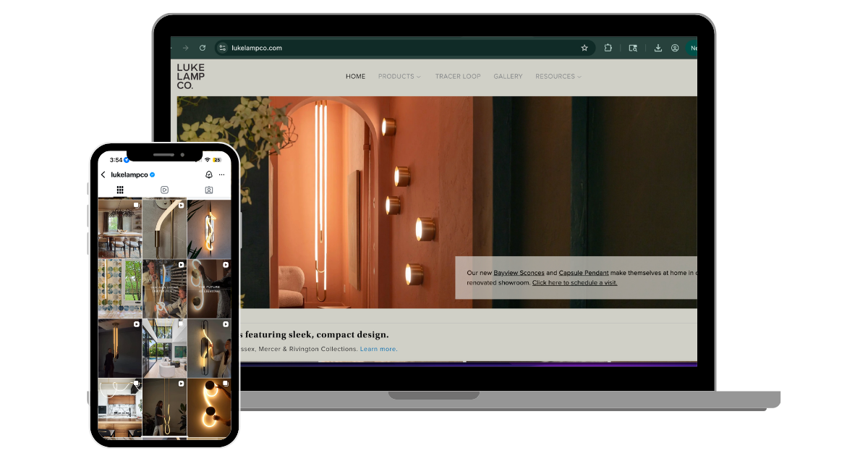Follow the Bayview Sconces link
The width and height of the screenshot is (868, 456).
(519, 273)
